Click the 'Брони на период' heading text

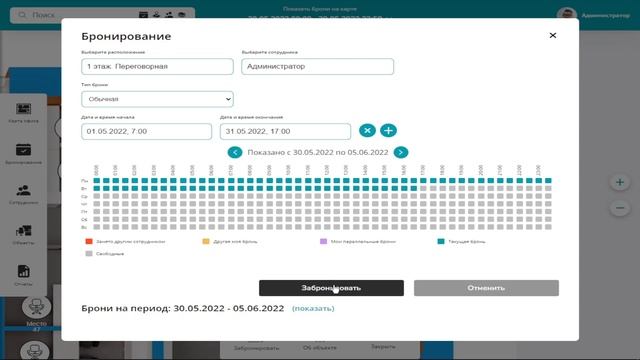pyautogui.click(x=182, y=308)
